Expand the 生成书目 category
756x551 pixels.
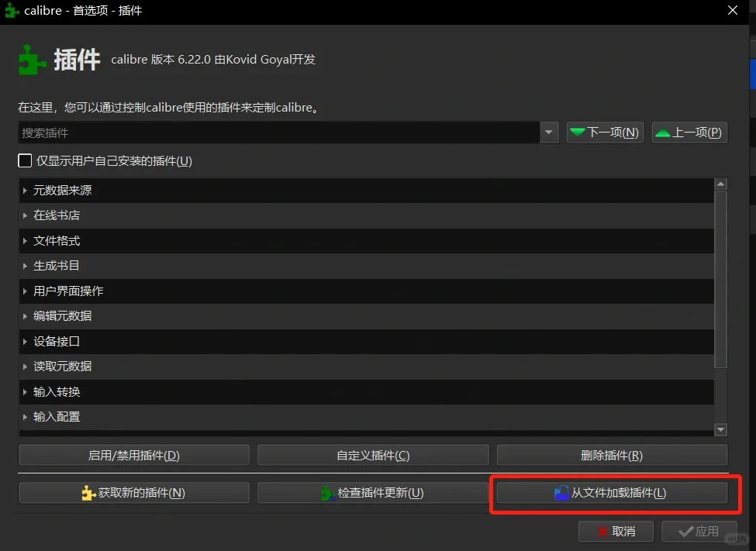pyautogui.click(x=25, y=266)
